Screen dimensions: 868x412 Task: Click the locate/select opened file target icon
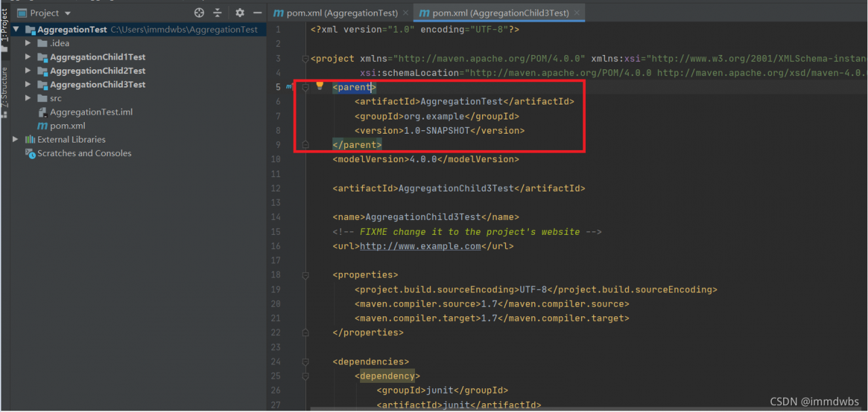tap(199, 13)
